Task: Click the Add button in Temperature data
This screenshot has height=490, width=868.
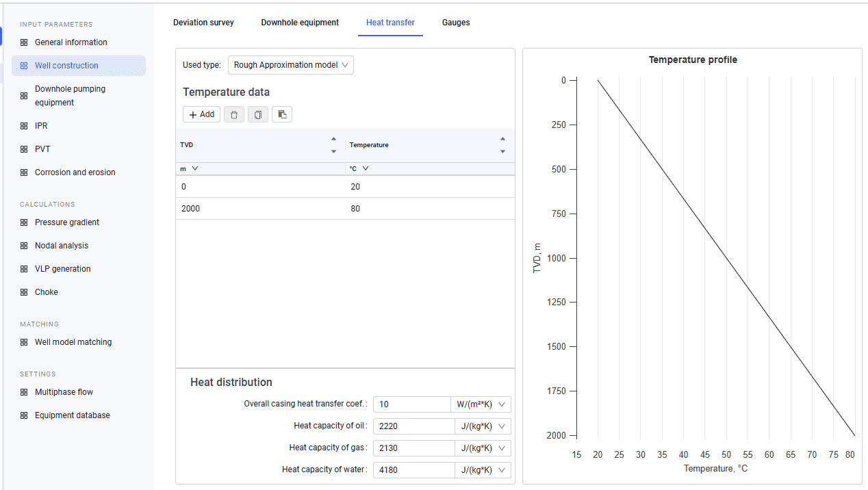Action: click(x=201, y=114)
